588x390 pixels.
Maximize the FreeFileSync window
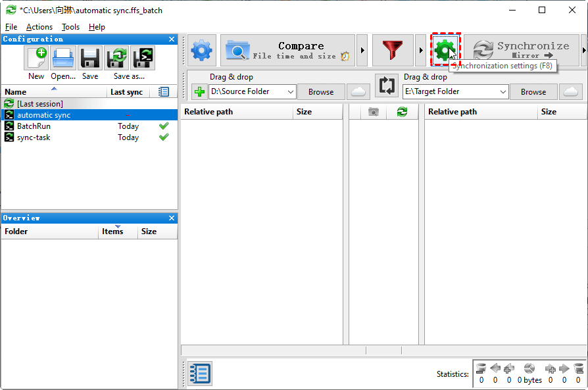coord(542,10)
